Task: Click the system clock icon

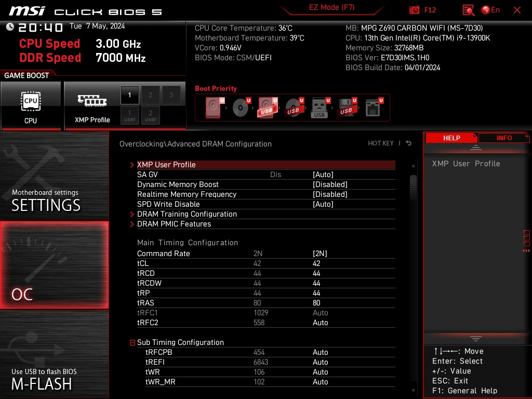Action: [x=10, y=27]
